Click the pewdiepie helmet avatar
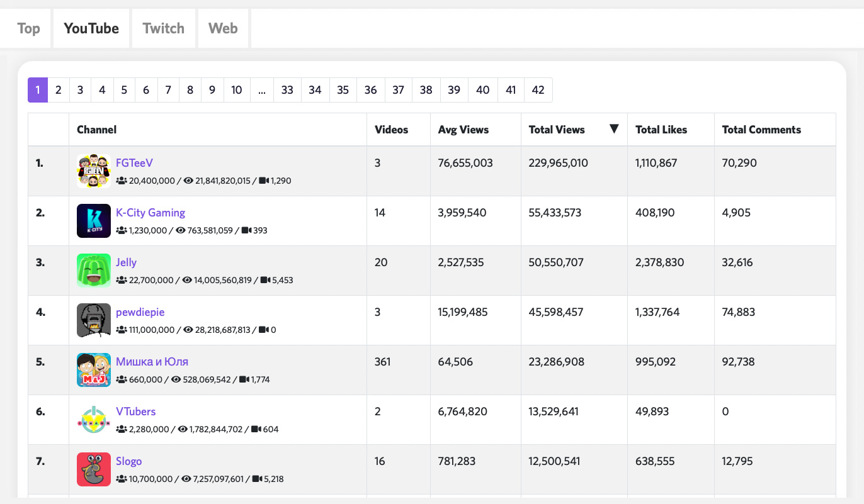Image resolution: width=864 pixels, height=504 pixels. coord(93,320)
